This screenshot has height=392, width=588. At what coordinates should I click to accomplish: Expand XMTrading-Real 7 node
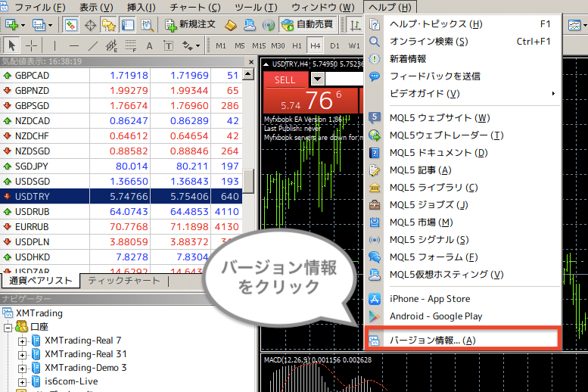point(22,341)
